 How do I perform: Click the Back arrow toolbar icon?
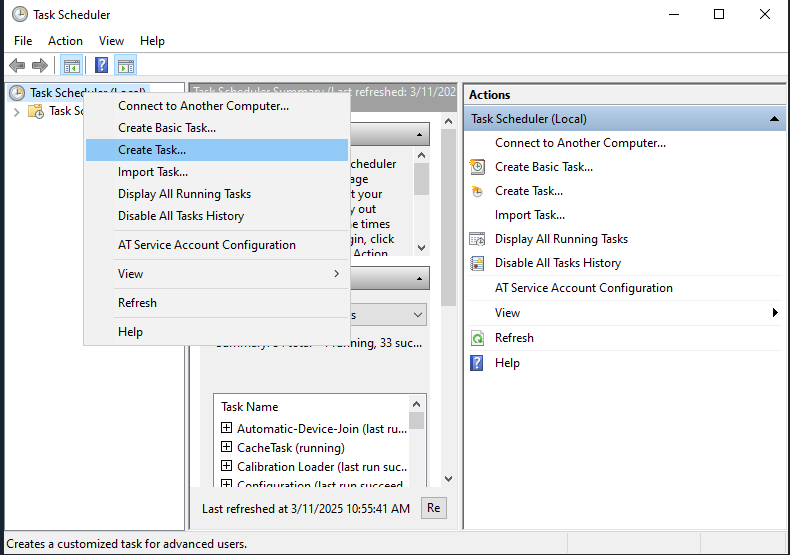17,66
